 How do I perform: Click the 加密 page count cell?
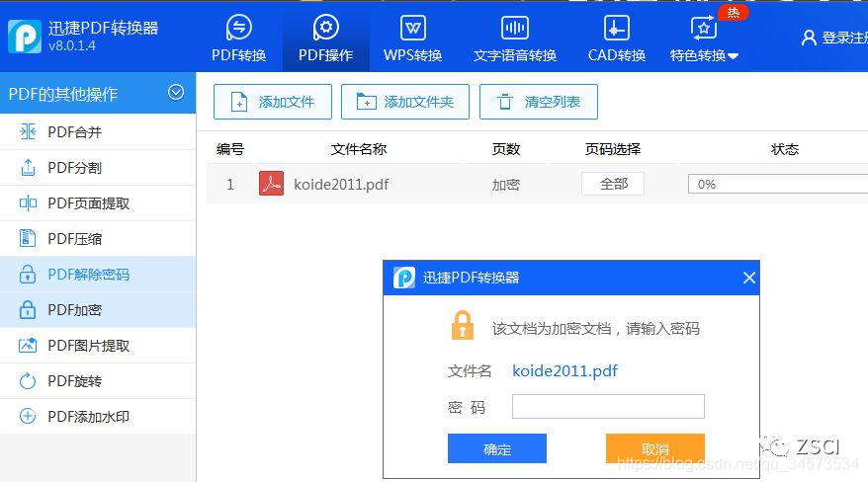click(505, 185)
